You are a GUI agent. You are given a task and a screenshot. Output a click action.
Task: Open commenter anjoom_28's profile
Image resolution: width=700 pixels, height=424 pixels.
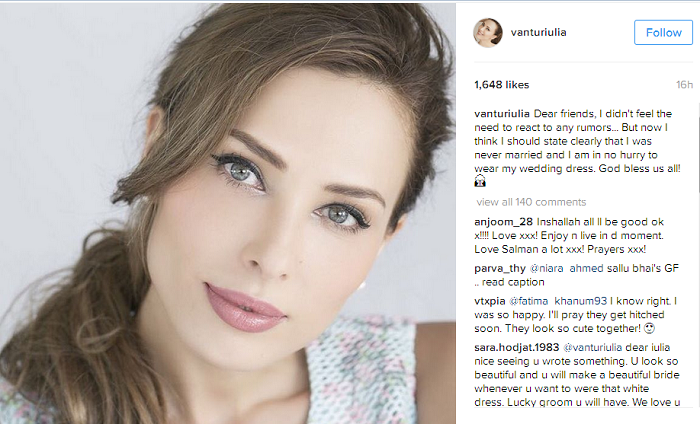click(504, 222)
